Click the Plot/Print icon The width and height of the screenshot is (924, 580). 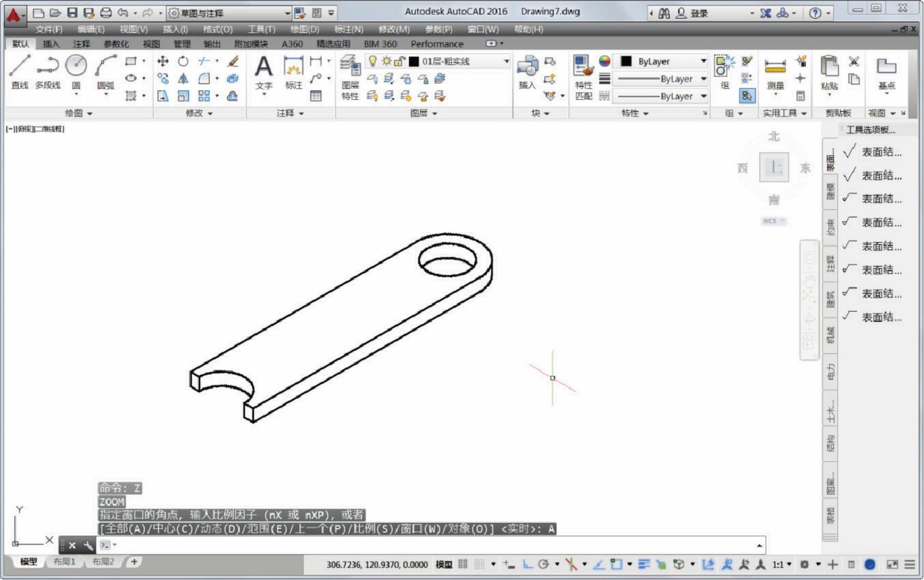coord(106,13)
